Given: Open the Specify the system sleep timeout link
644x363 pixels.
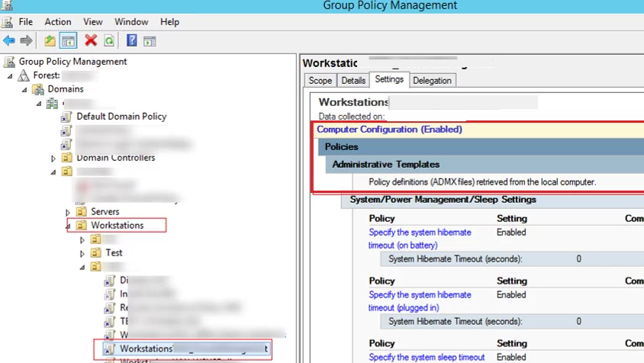Looking at the screenshot, I should point(427,357).
